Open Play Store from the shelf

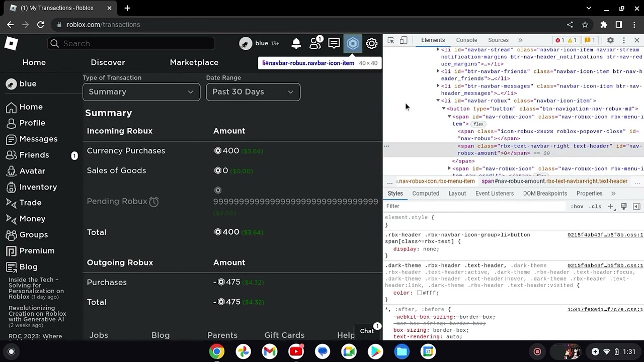click(375, 351)
